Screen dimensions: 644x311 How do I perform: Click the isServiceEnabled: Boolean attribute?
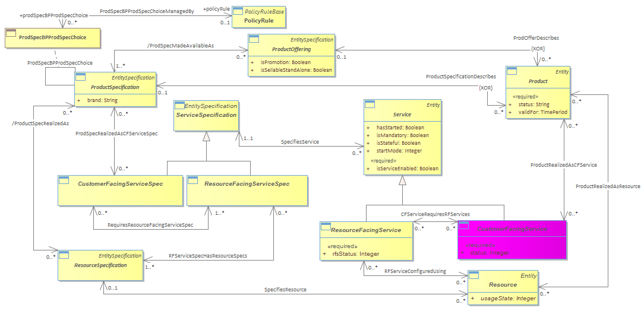click(407, 169)
